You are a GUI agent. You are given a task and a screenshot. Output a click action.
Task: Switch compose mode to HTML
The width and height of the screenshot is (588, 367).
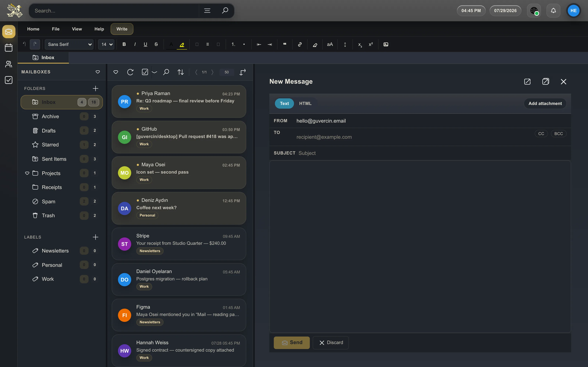pos(305,103)
